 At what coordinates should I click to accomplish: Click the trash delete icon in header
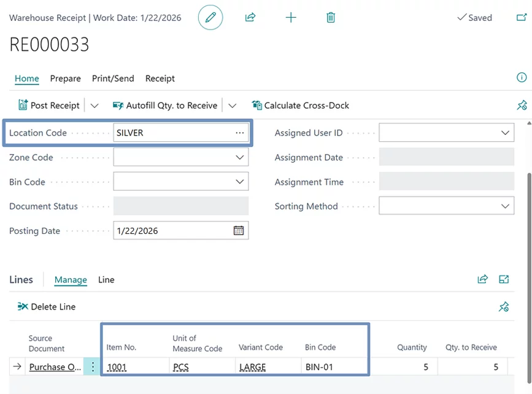pos(331,18)
